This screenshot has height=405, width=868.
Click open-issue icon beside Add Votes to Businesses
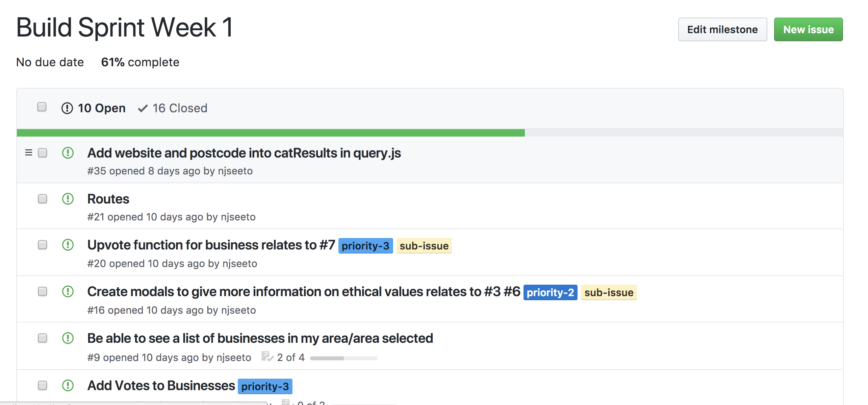coord(68,385)
